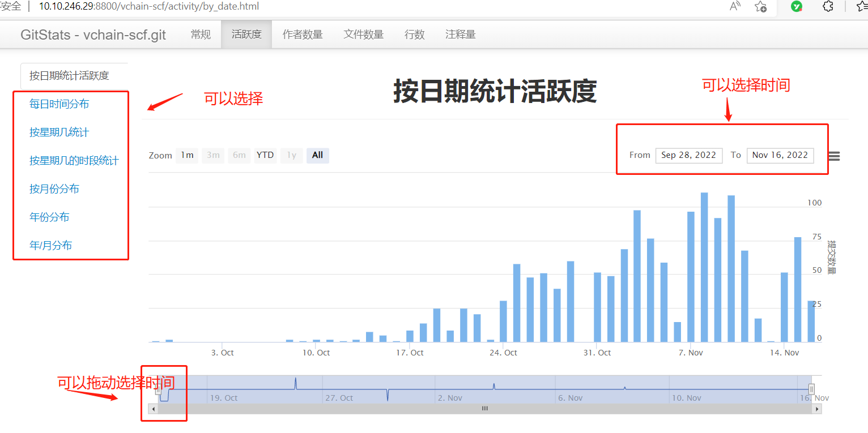Set zoom range to 3m
Image resolution: width=868 pixels, height=433 pixels.
[213, 155]
